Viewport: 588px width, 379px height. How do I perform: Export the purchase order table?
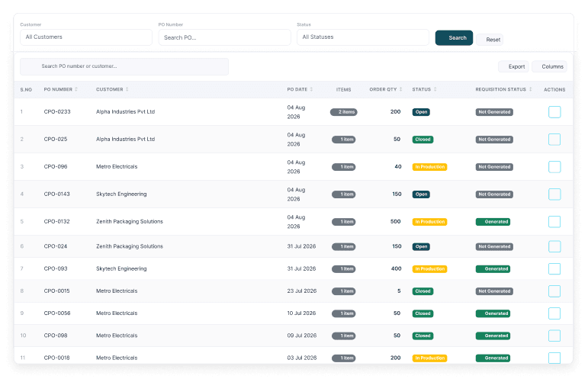click(x=513, y=66)
